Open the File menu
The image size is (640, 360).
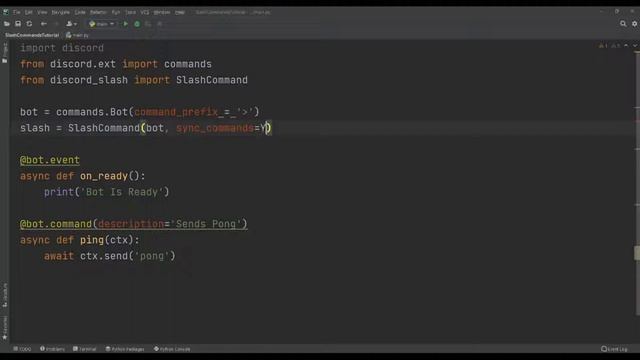16,12
